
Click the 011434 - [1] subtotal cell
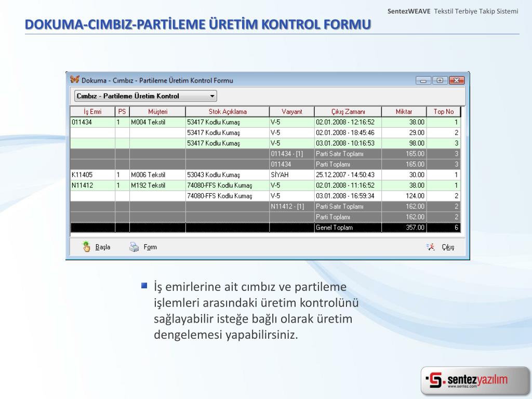pyautogui.click(x=292, y=154)
